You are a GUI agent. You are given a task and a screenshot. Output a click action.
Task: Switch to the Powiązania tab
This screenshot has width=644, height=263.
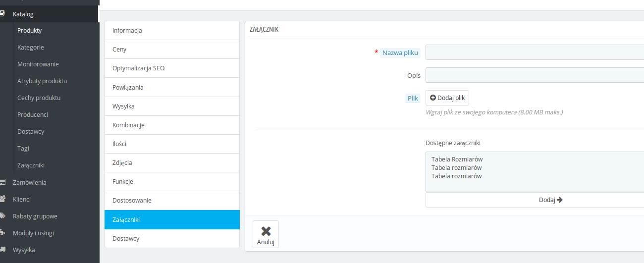click(x=172, y=87)
